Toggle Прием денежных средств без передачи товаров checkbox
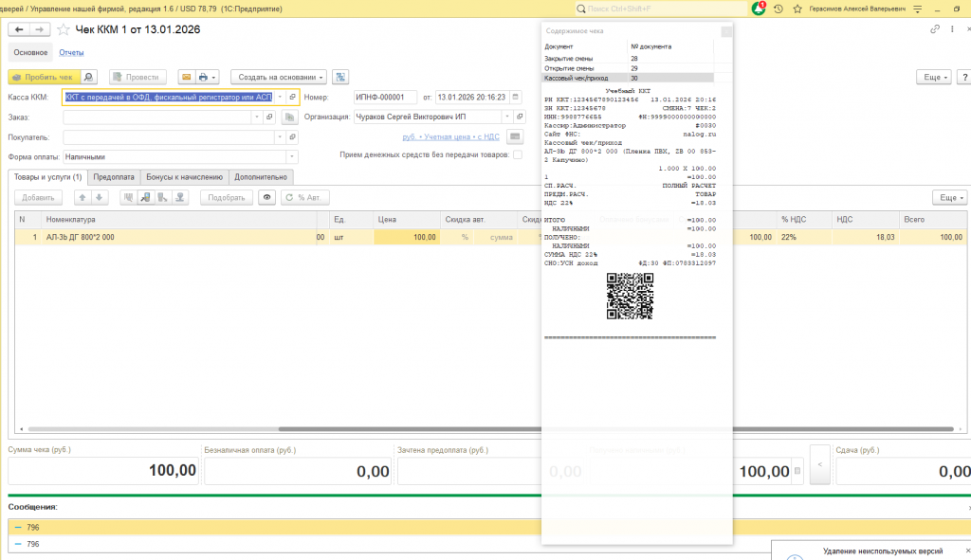This screenshot has height=560, width=971. click(x=517, y=154)
